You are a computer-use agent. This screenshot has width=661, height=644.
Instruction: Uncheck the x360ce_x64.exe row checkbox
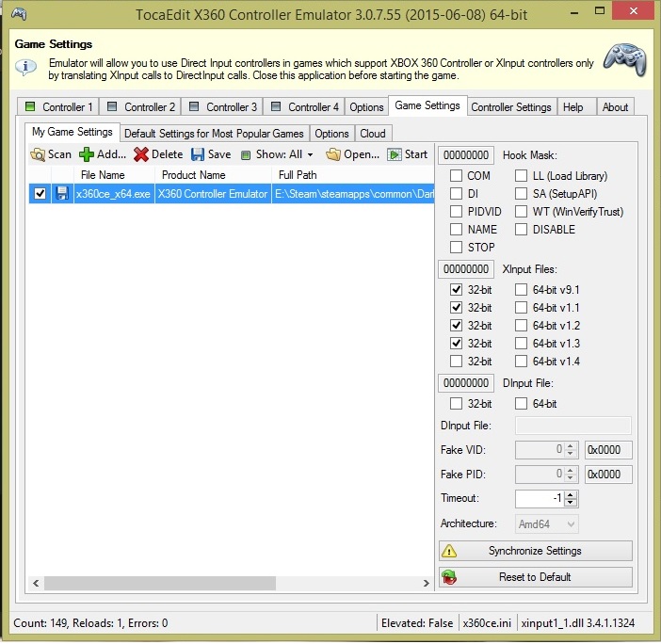point(40,193)
